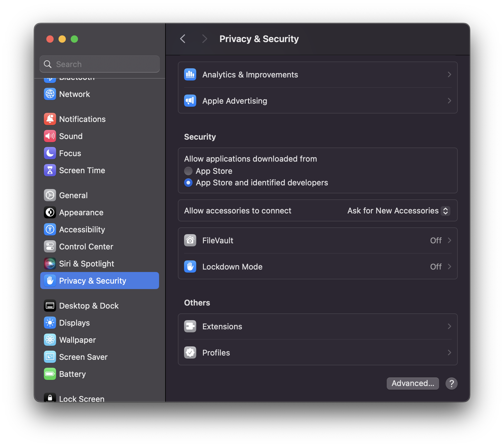
Task: Click the Wallpaper flower icon
Action: tap(50, 340)
